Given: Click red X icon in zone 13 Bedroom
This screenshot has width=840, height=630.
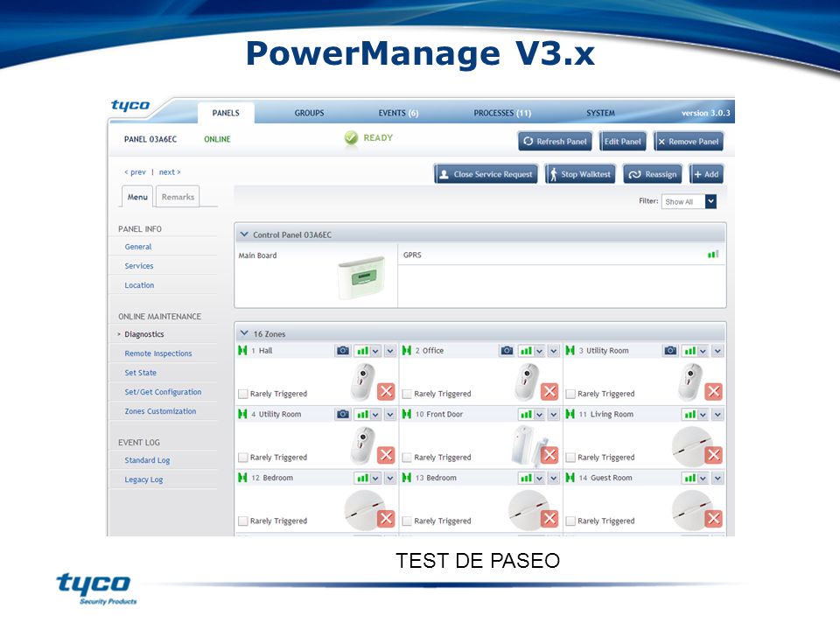Looking at the screenshot, I should (x=549, y=519).
